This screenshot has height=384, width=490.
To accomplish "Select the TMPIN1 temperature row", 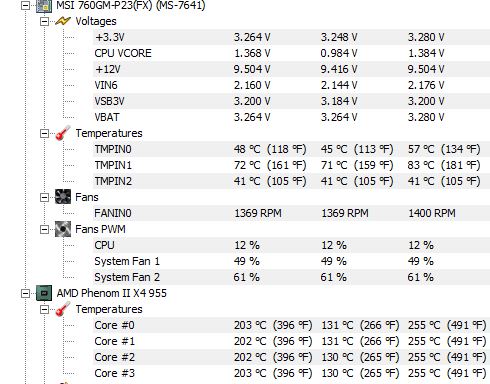I will [x=291, y=165].
